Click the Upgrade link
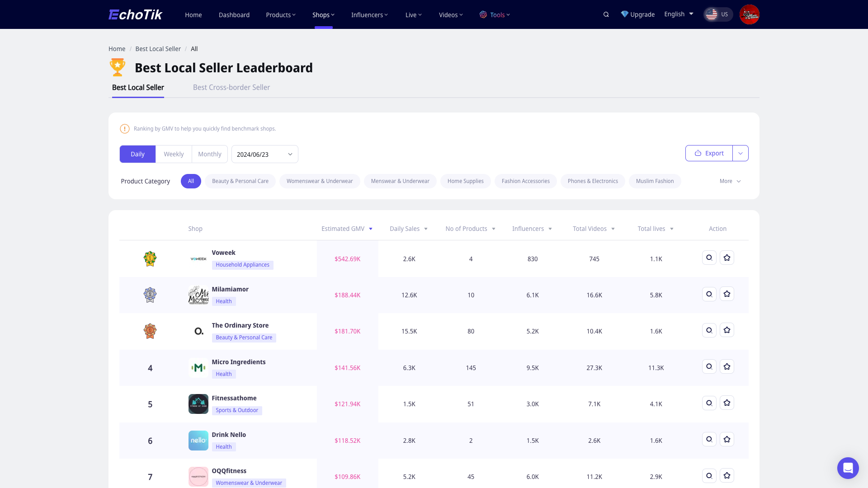This screenshot has width=868, height=488. [x=637, y=14]
